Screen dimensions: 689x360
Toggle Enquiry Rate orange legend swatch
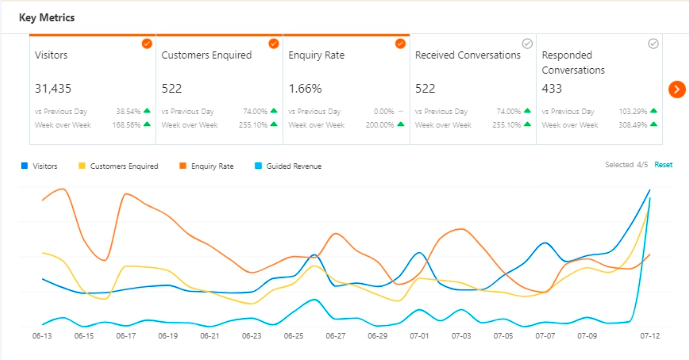183,166
